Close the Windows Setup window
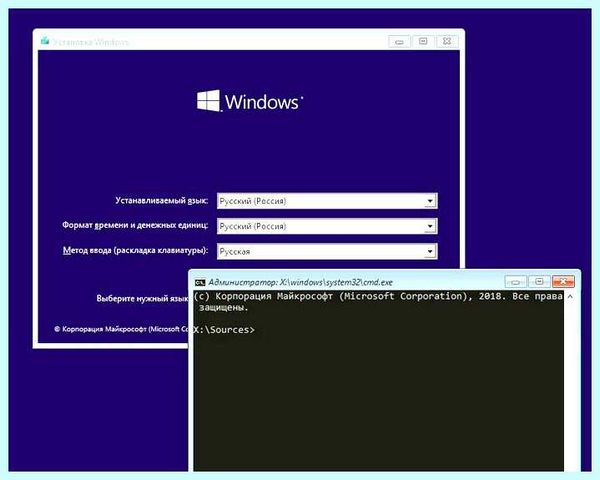 click(447, 41)
